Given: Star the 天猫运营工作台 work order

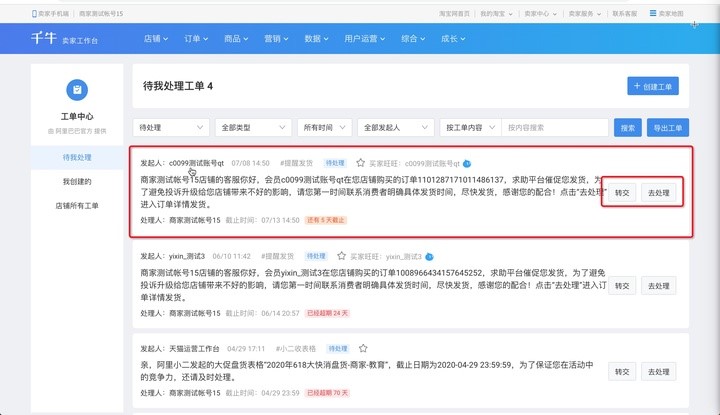Looking at the screenshot, I should pos(363,348).
